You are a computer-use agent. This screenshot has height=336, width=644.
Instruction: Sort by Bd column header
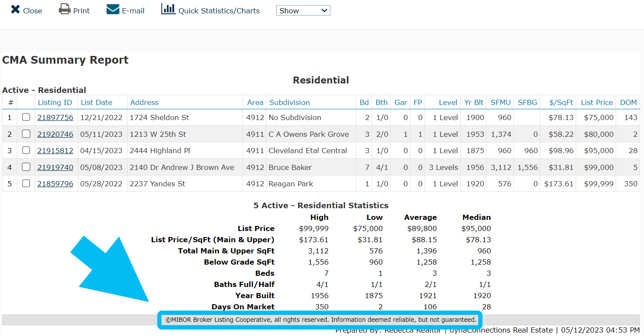point(364,102)
